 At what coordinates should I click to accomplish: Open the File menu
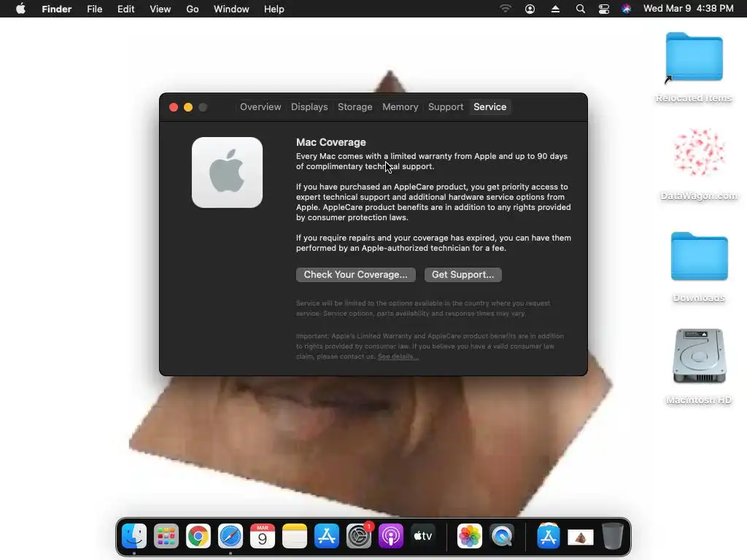pos(94,9)
